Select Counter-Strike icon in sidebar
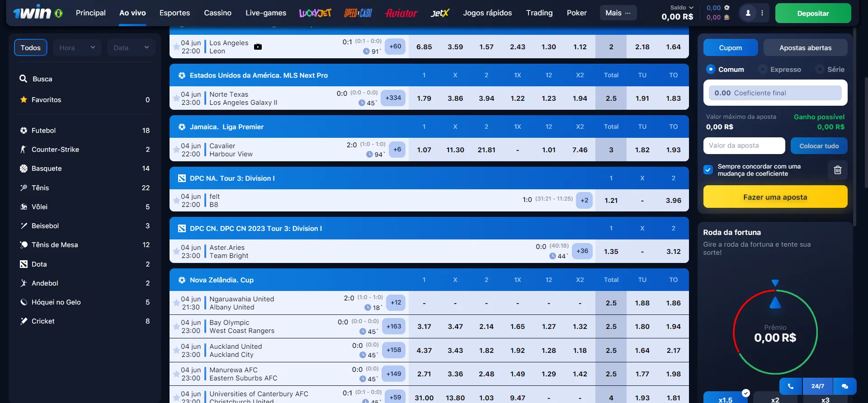 pos(24,149)
